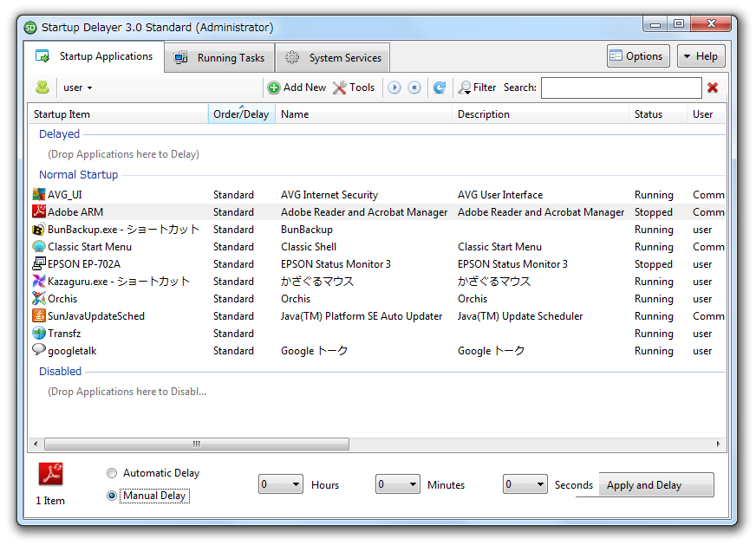Select the googletalk speech bubble icon
756x545 pixels.
[38, 350]
